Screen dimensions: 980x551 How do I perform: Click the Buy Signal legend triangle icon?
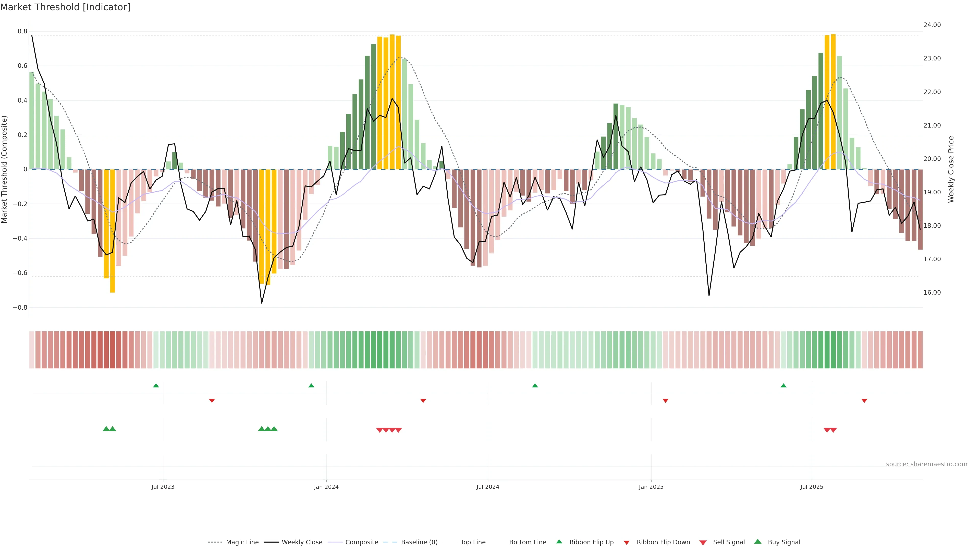click(x=757, y=542)
